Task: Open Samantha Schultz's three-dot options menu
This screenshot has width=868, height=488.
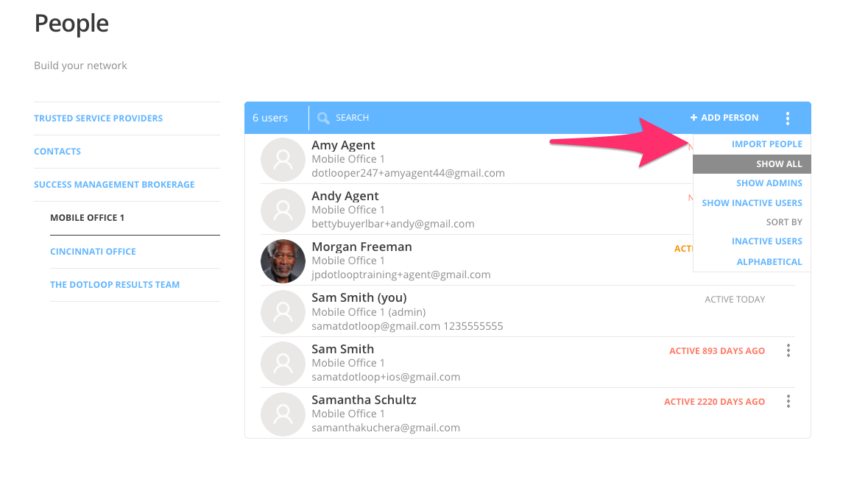Action: pos(788,401)
